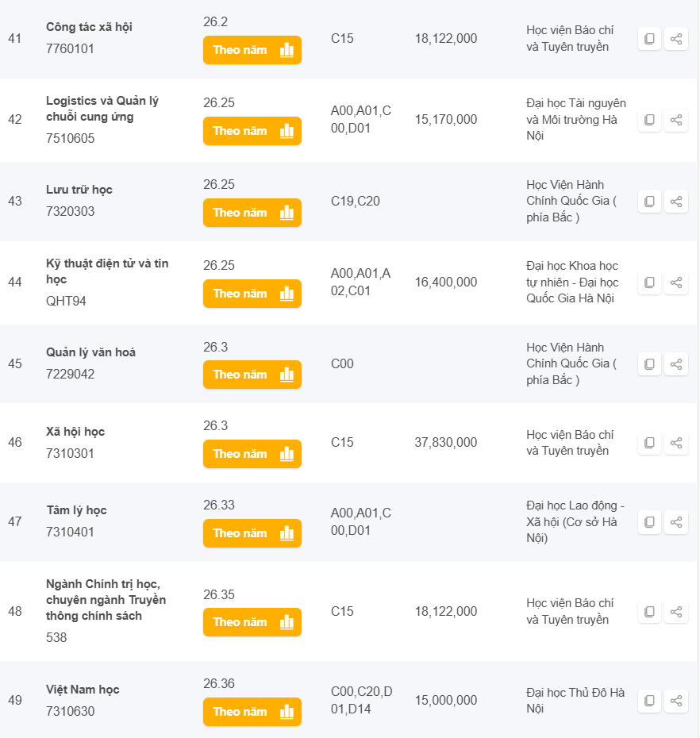Copy row 47 Tâm lý học entry
The width and height of the screenshot is (700, 738).
click(649, 522)
